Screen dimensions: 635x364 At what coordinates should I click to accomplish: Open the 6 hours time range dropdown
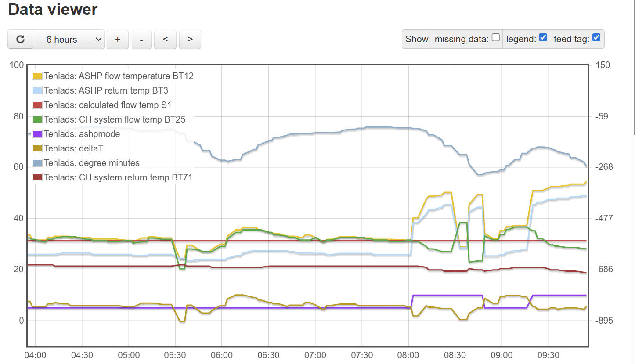tap(68, 40)
